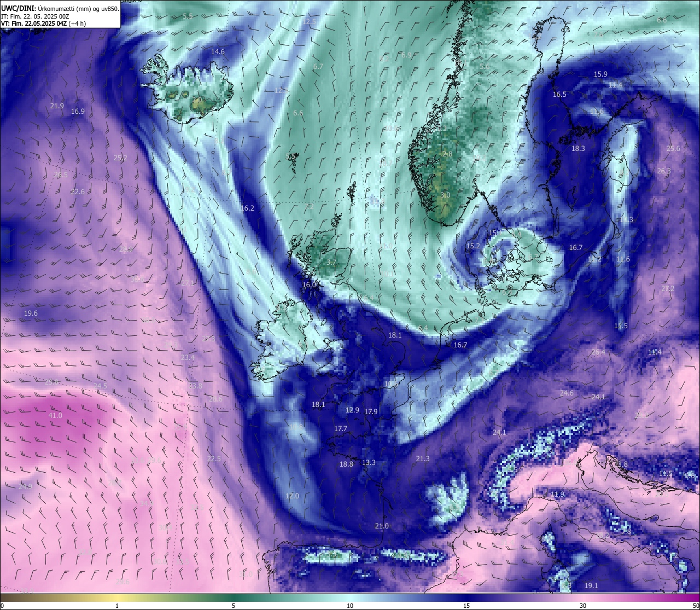Click the 21.9 value label on the map
The image size is (700, 610).
tap(57, 106)
